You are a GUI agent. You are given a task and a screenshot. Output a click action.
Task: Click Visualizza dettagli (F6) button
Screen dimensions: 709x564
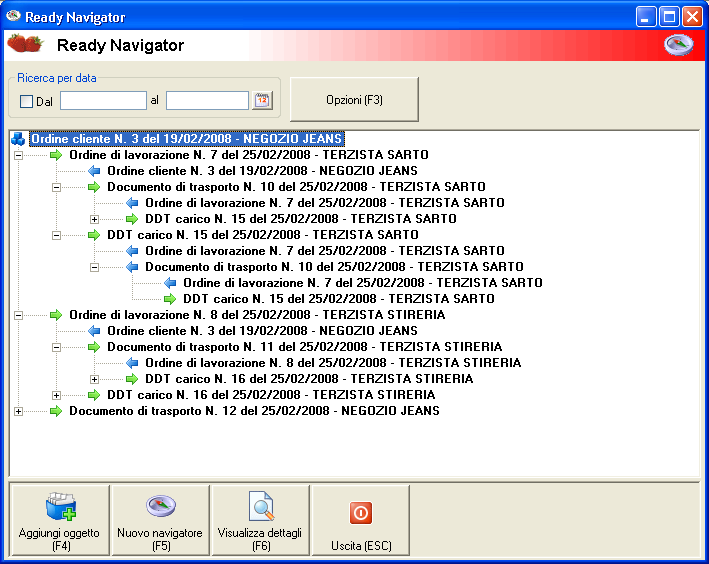[260, 520]
